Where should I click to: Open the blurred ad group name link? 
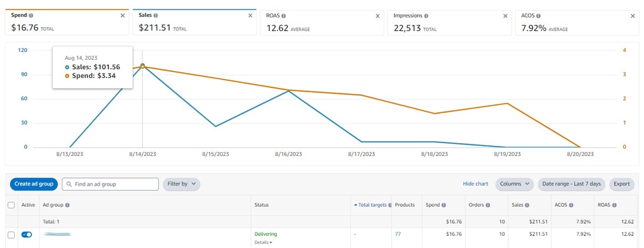coord(57,234)
